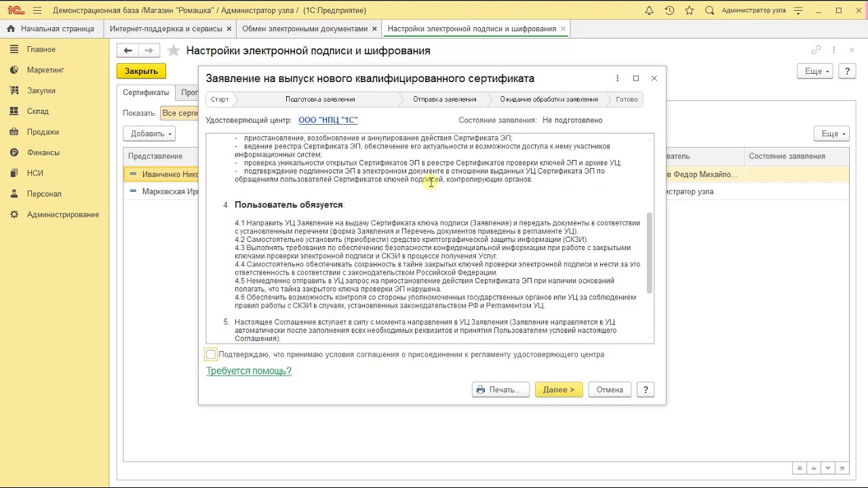Open Администрирование section in sidebar
868x488 pixels.
[x=63, y=215]
